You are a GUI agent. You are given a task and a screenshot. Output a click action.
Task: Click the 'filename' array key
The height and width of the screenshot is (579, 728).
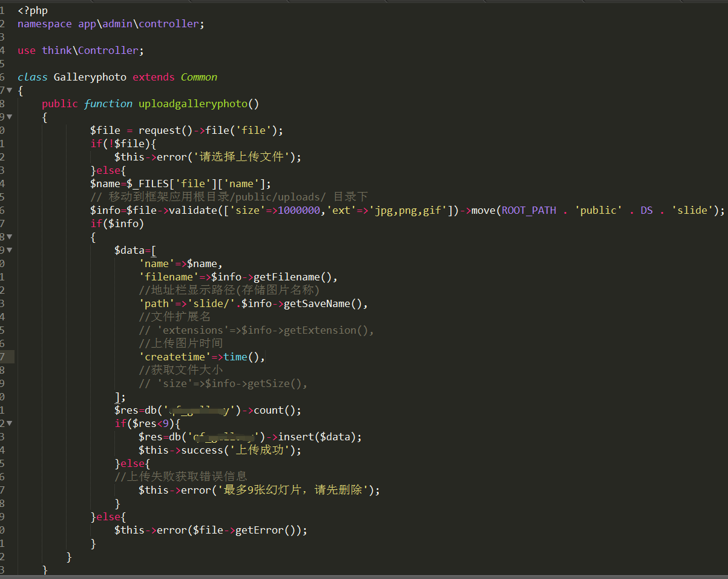(x=169, y=277)
